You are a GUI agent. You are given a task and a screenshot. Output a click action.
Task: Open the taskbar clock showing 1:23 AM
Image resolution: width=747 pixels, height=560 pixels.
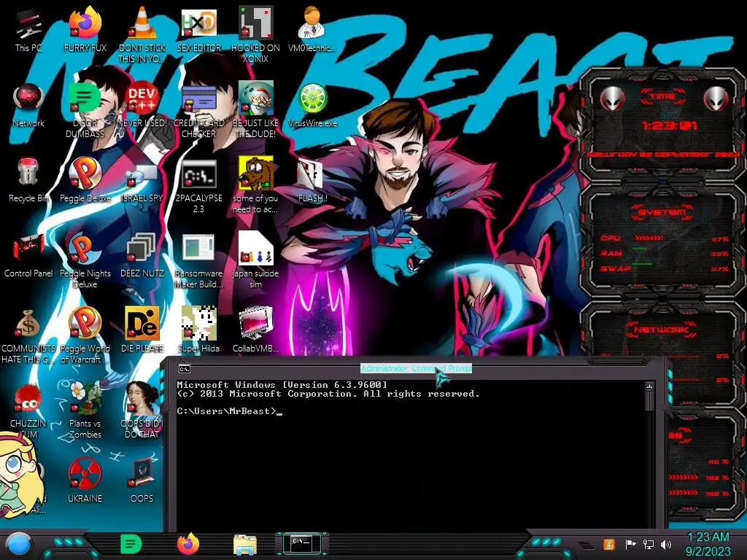(708, 544)
